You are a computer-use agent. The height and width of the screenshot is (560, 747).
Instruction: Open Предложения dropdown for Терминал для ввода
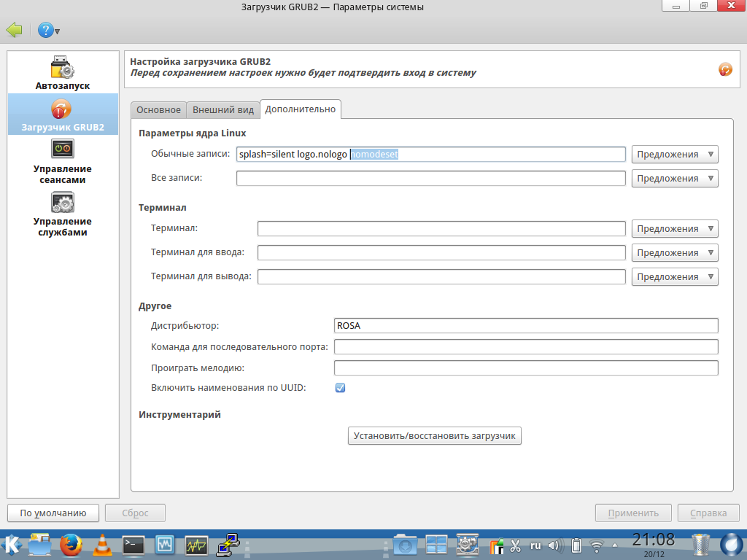[x=675, y=253]
